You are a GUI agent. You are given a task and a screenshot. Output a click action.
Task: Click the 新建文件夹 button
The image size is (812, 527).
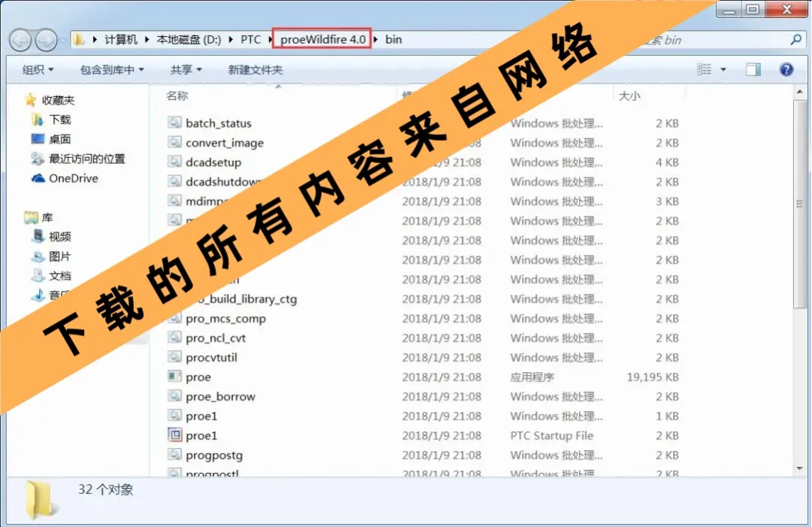(x=256, y=70)
